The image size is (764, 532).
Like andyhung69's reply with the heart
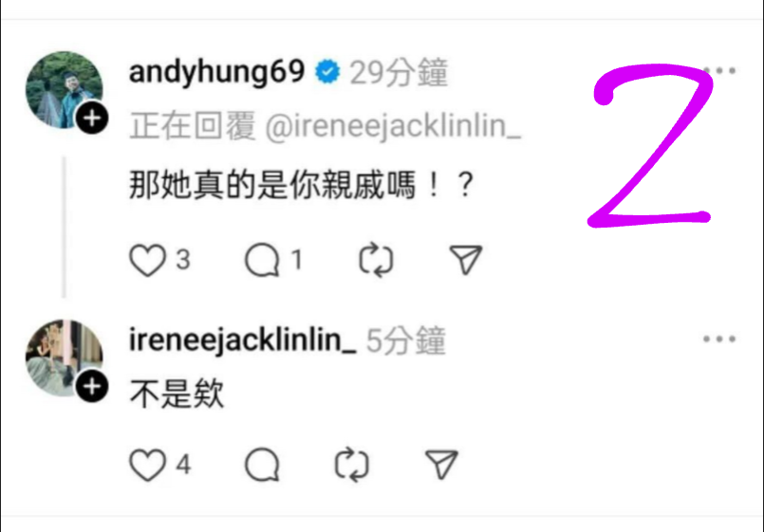(147, 260)
